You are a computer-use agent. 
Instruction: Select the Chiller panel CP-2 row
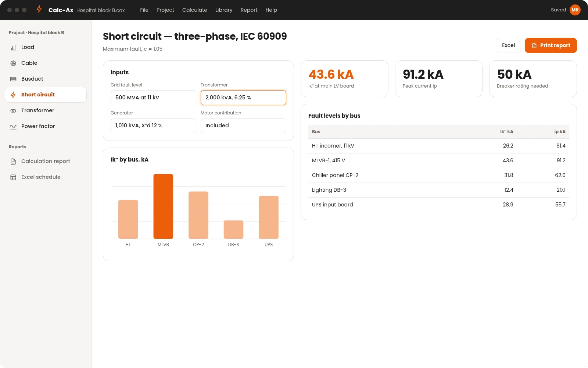pos(439,175)
